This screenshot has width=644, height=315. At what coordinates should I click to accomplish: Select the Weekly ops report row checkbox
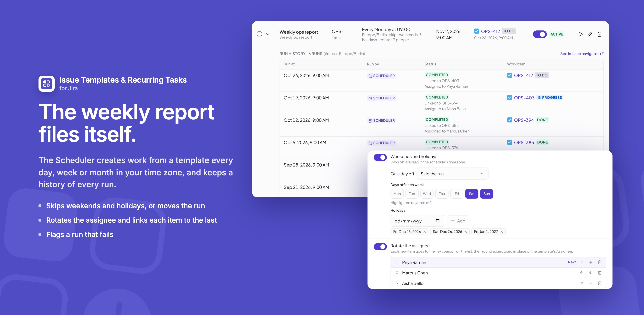[x=260, y=34]
